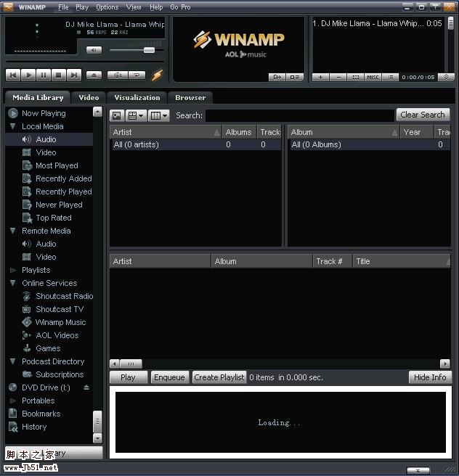Viewport: 459px width, 476px height.
Task: Click the Enqueue button
Action: pyautogui.click(x=169, y=377)
